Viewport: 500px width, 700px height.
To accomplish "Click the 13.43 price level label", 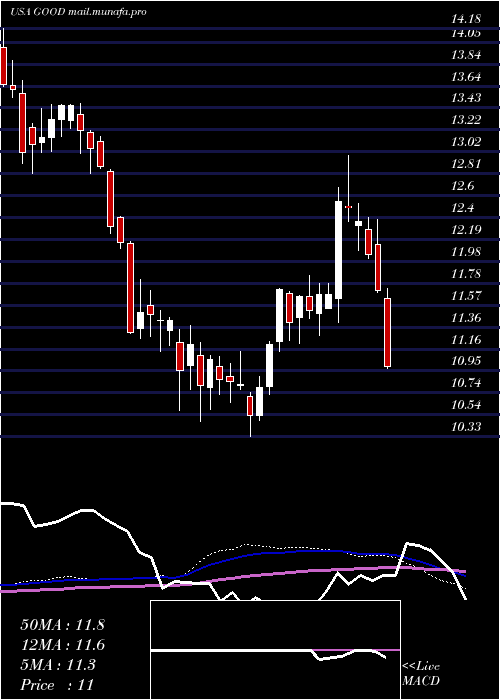I will coord(466,98).
